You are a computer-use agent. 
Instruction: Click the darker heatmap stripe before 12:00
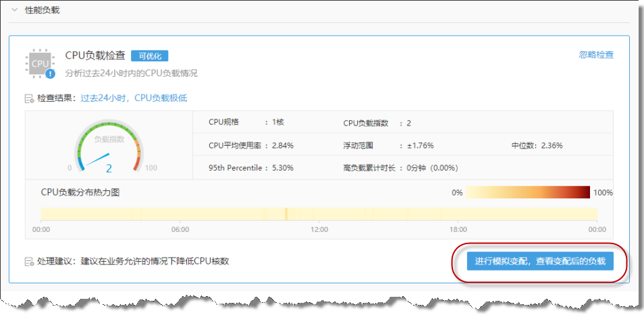(286, 214)
